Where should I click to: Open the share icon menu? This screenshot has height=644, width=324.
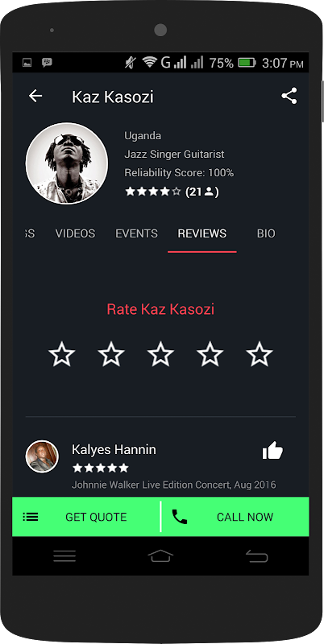(289, 96)
